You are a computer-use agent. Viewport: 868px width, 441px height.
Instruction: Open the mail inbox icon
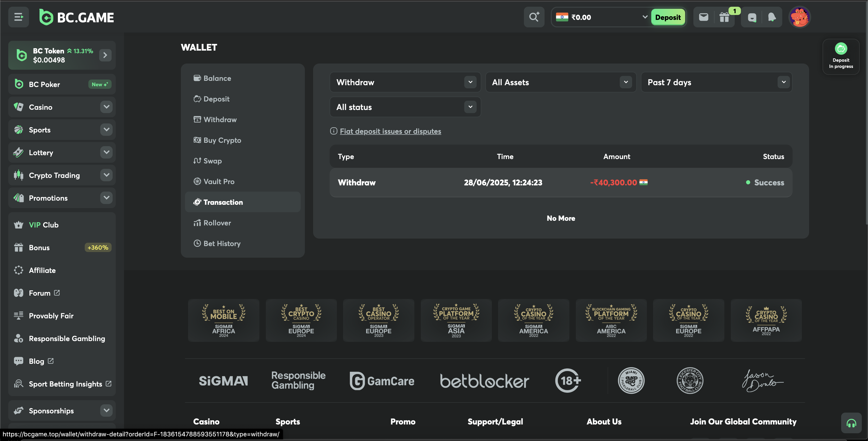tap(703, 17)
